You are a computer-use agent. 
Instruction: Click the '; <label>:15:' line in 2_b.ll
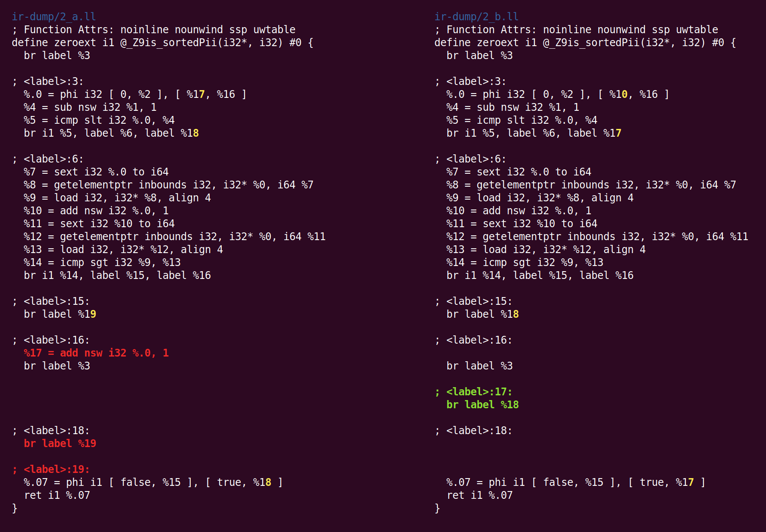click(x=474, y=301)
